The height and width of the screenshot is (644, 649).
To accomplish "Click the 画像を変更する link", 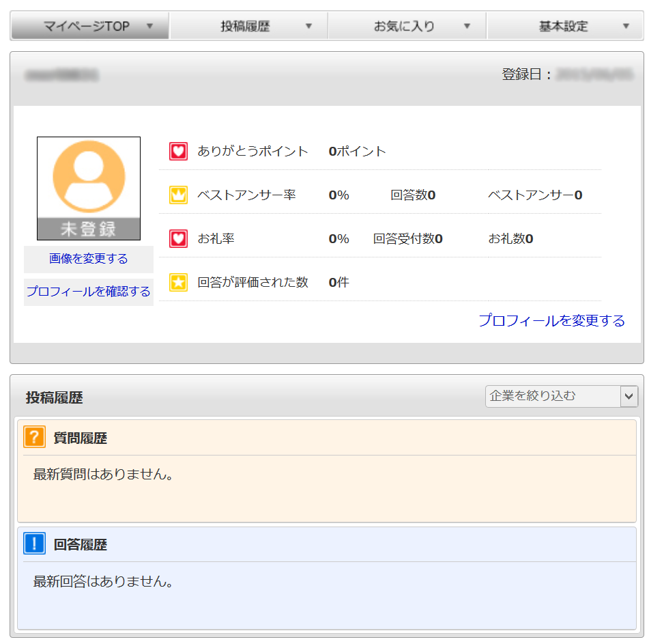I will pos(89,259).
